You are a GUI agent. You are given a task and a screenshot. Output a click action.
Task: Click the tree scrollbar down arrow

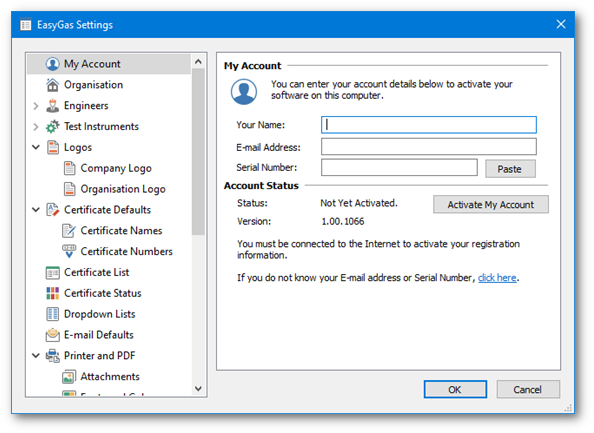(198, 389)
